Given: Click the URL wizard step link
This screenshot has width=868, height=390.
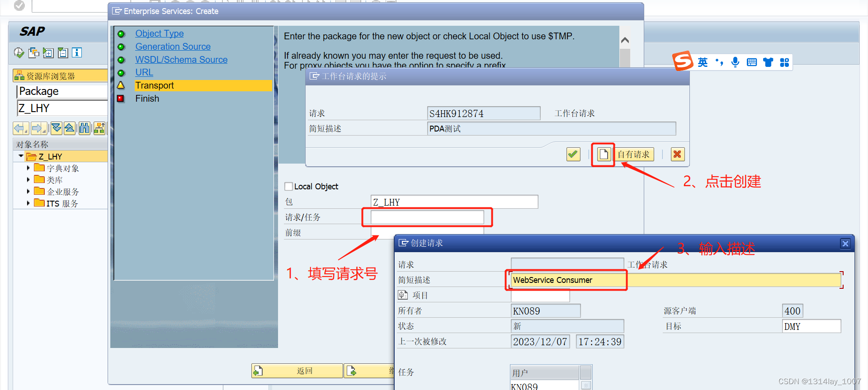Looking at the screenshot, I should (x=144, y=72).
